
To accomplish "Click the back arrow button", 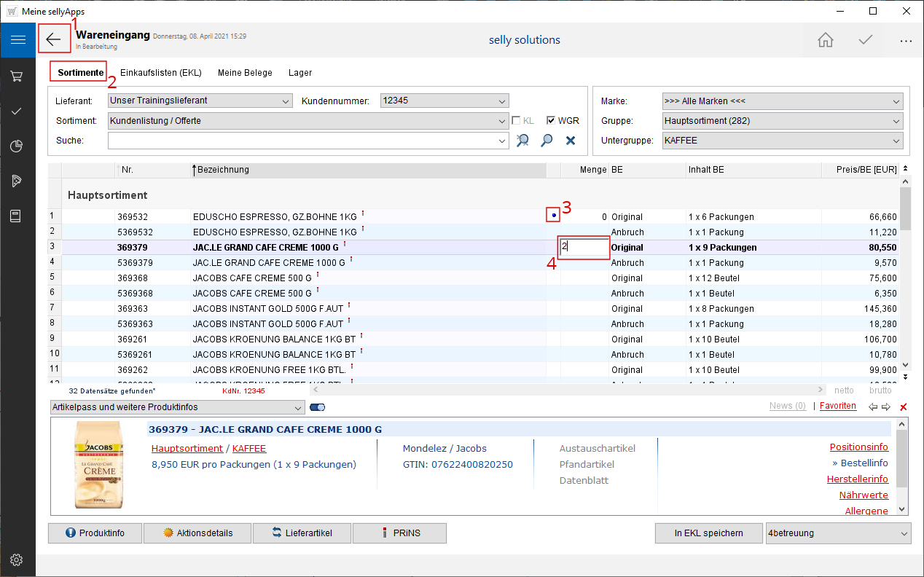I will coord(54,39).
